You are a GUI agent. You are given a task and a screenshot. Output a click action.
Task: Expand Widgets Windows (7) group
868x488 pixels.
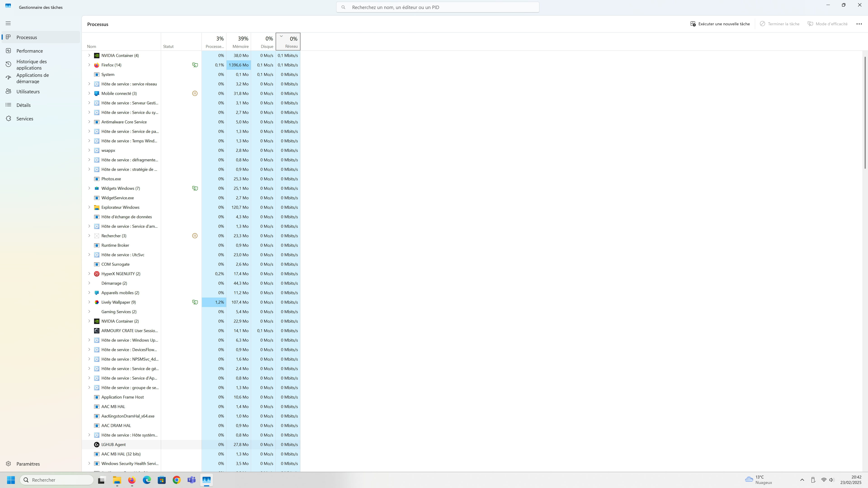[x=89, y=188]
